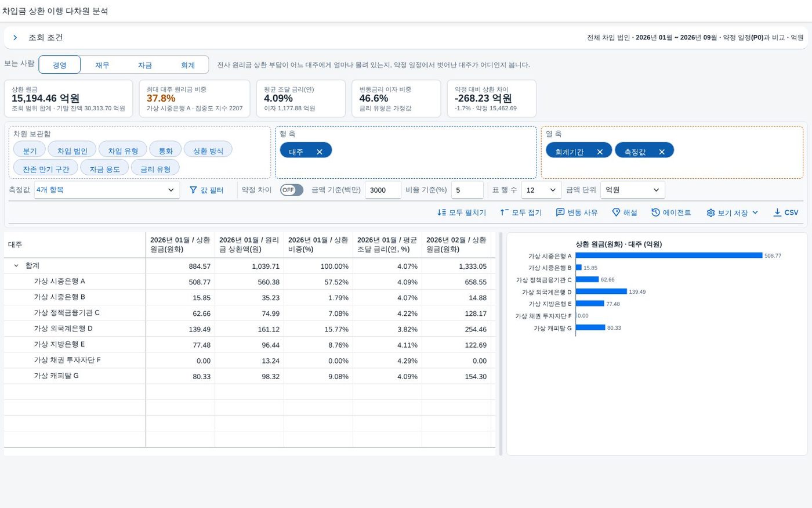This screenshot has width=812, height=508.
Task: Collapse the 합계 row in the table
Action: click(x=16, y=266)
